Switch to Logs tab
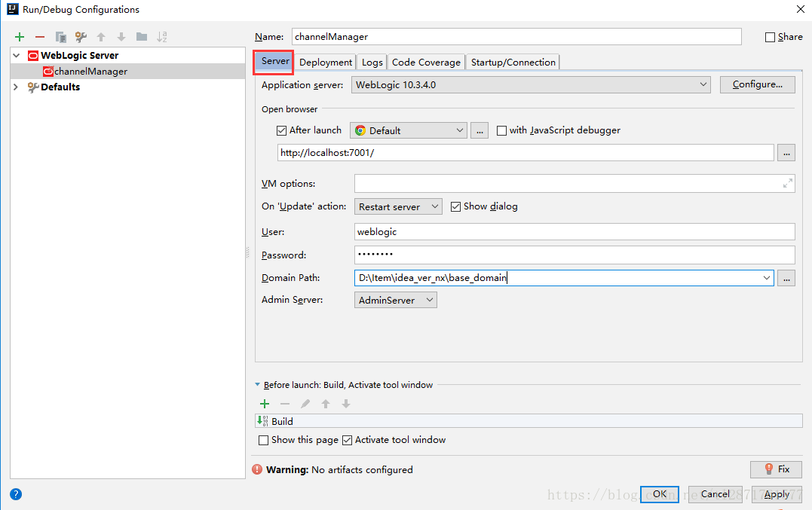Screen dimensions: 812x510 [372, 62]
